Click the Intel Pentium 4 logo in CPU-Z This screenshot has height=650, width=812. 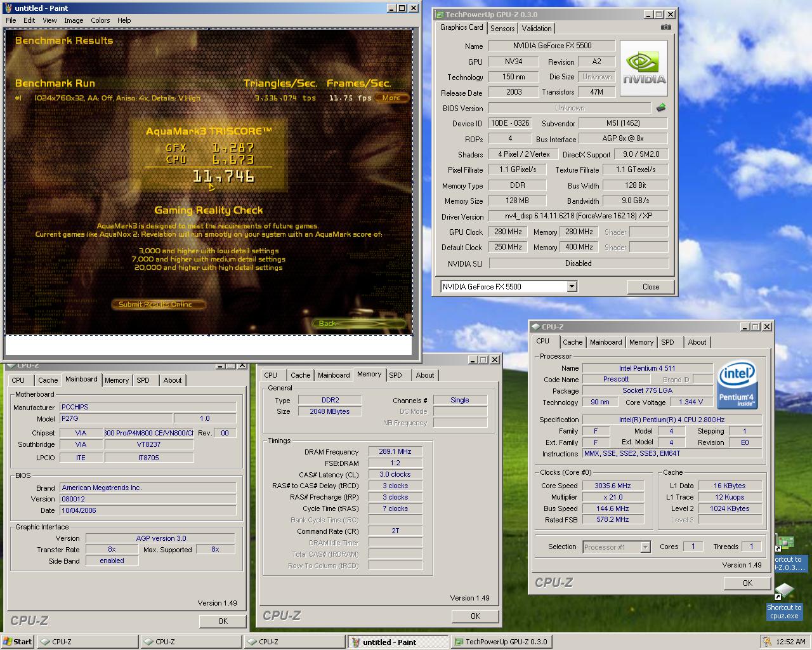(x=737, y=385)
